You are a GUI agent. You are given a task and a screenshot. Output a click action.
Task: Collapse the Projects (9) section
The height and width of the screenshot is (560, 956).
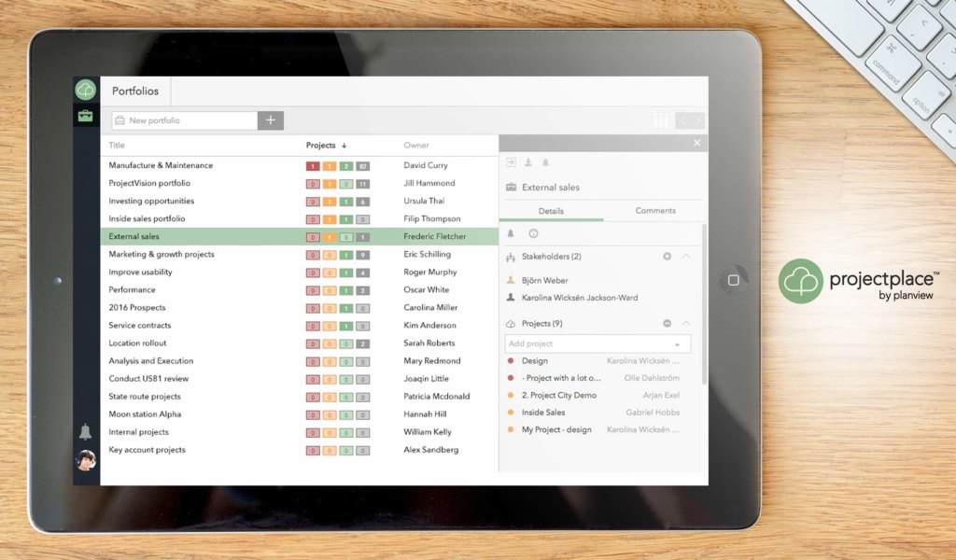coord(686,323)
